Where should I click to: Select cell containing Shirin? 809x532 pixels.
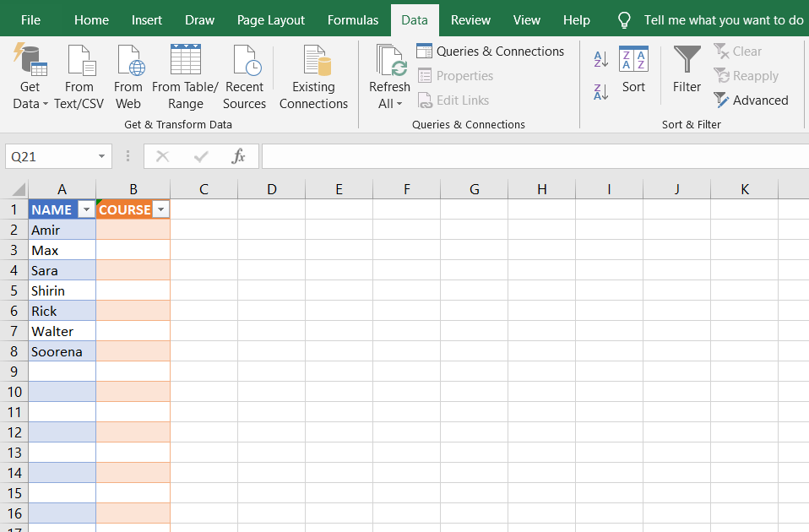62,290
